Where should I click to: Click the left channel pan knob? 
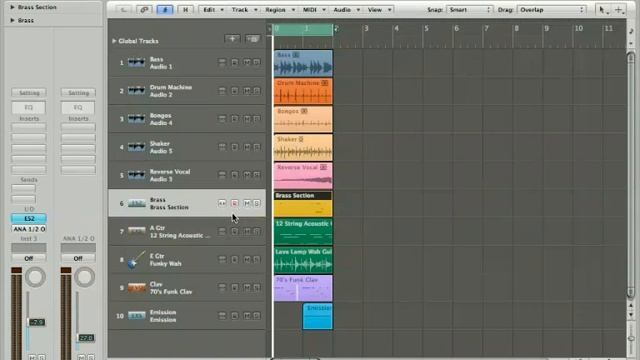(x=35, y=277)
